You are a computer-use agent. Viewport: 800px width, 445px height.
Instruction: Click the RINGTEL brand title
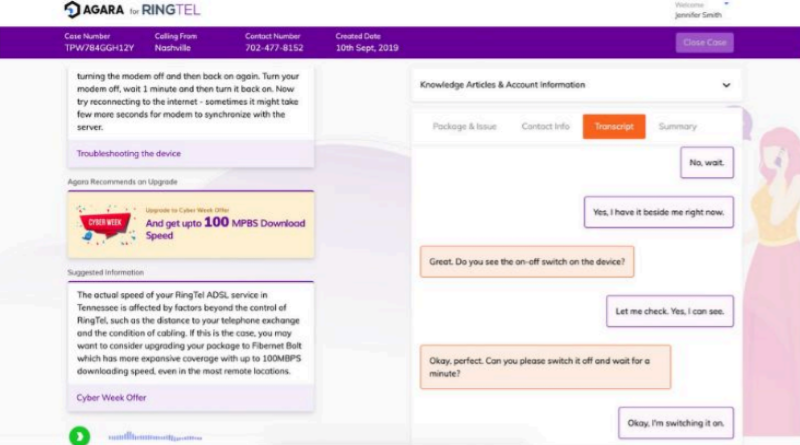(171, 10)
